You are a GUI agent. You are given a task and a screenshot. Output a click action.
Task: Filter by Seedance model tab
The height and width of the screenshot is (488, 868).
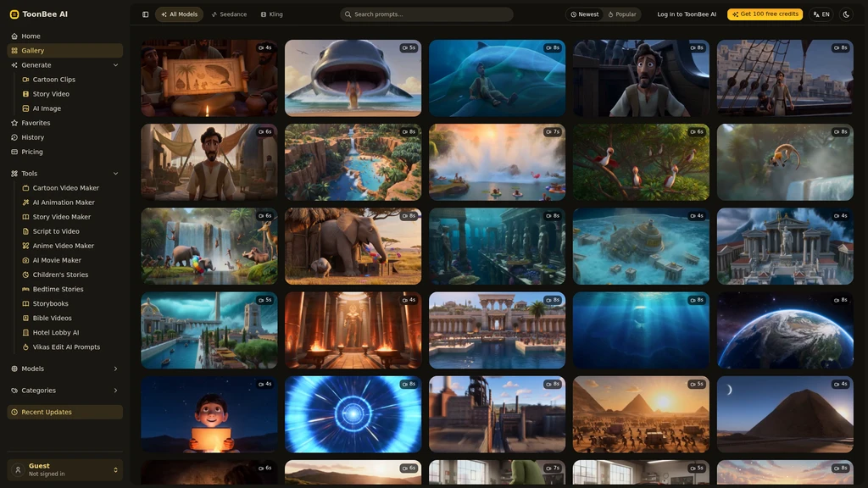click(229, 14)
